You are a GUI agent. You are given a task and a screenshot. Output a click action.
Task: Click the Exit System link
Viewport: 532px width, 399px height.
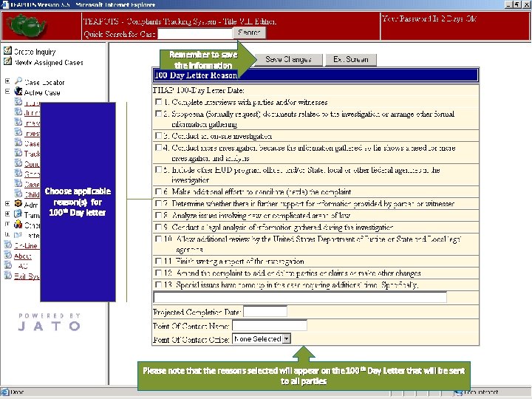[x=27, y=276]
